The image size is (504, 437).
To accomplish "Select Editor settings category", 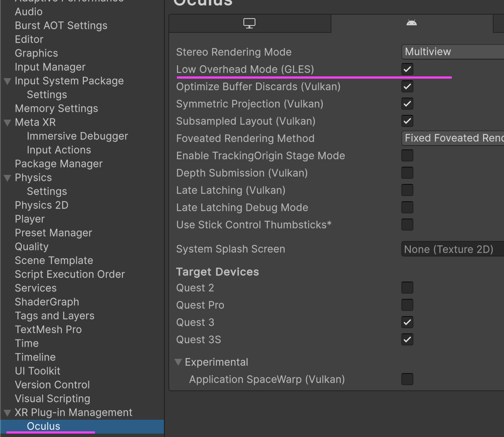I will click(29, 39).
